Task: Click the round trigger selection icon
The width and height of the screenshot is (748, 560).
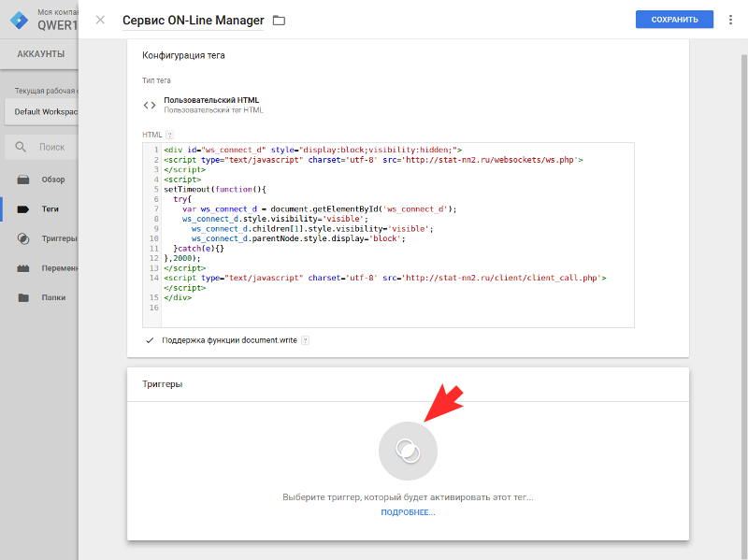Action: (x=408, y=452)
